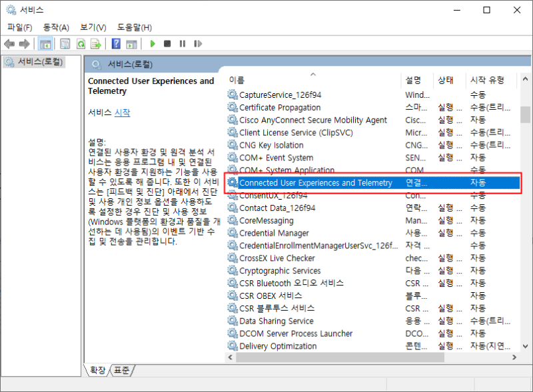The height and width of the screenshot is (392, 533).
Task: Open the 파일(F) menu
Action: 20,27
